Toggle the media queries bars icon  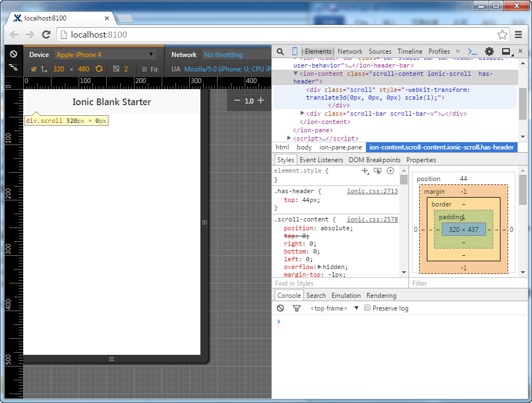pos(14,67)
